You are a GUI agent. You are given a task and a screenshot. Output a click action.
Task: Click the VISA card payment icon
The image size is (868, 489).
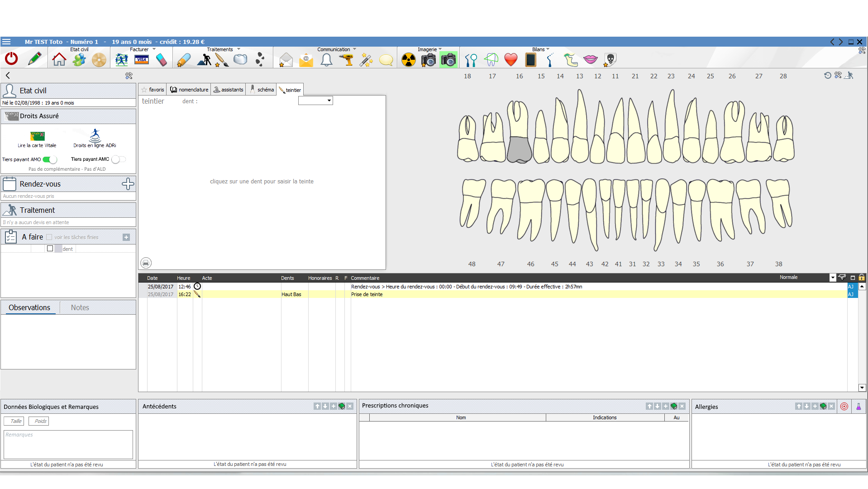[142, 60]
